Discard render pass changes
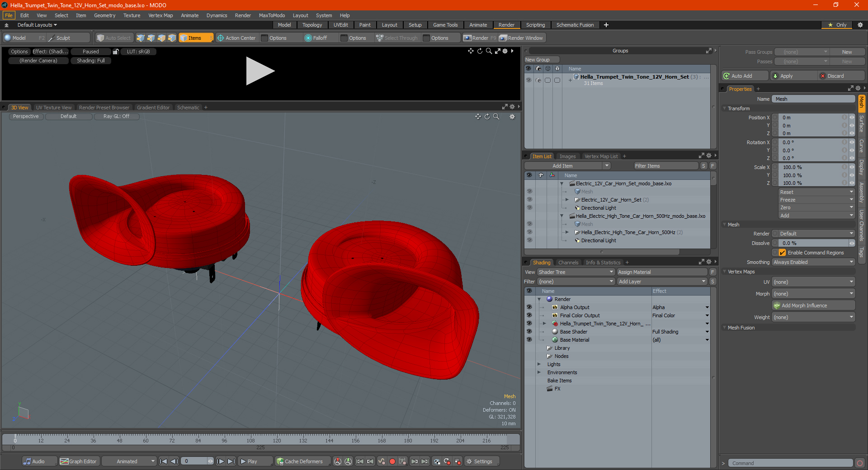 click(x=842, y=76)
